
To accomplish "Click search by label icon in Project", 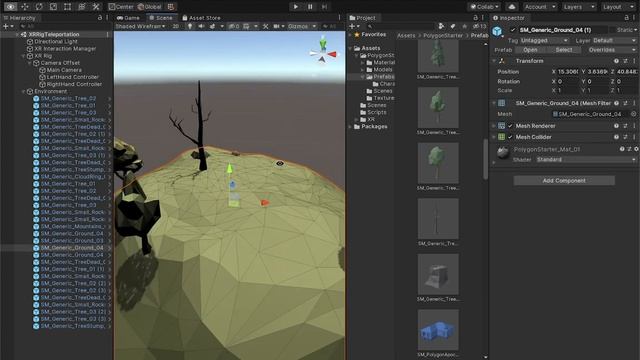I will (x=453, y=26).
